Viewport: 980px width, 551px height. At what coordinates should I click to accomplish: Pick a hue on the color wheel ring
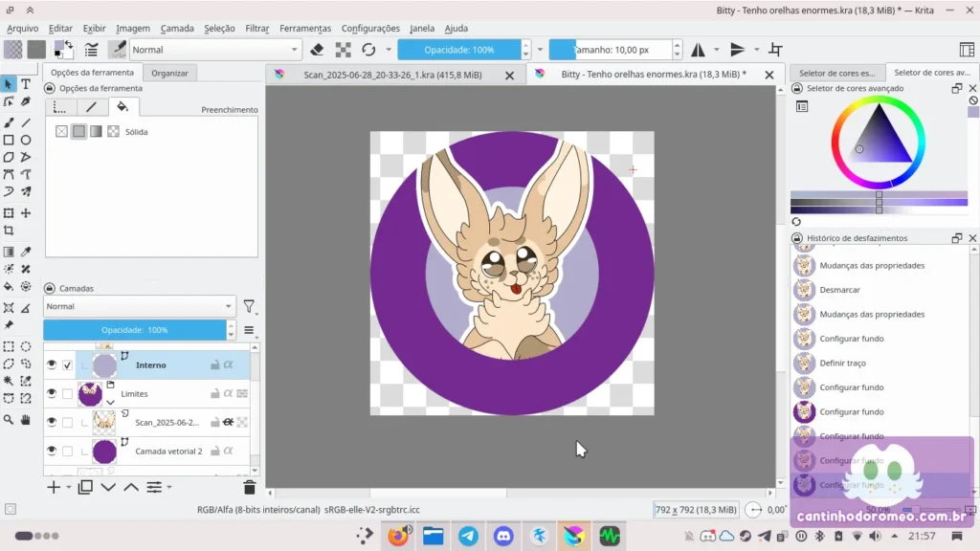(x=878, y=143)
